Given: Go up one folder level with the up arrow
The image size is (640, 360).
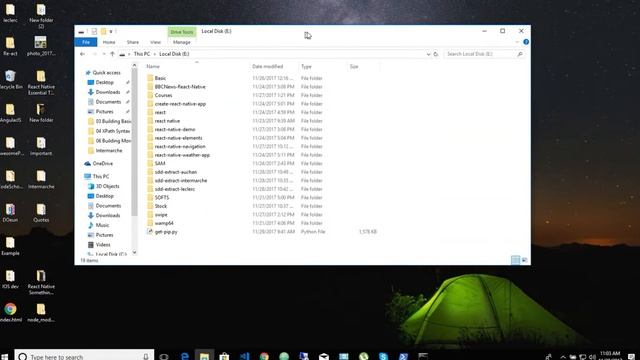Looking at the screenshot, I should (x=112, y=54).
